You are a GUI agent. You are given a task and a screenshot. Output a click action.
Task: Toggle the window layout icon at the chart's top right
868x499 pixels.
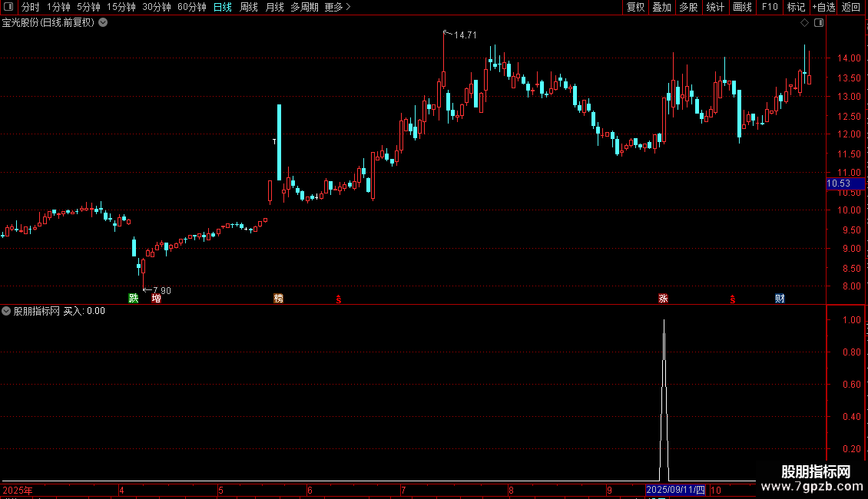coord(819,23)
